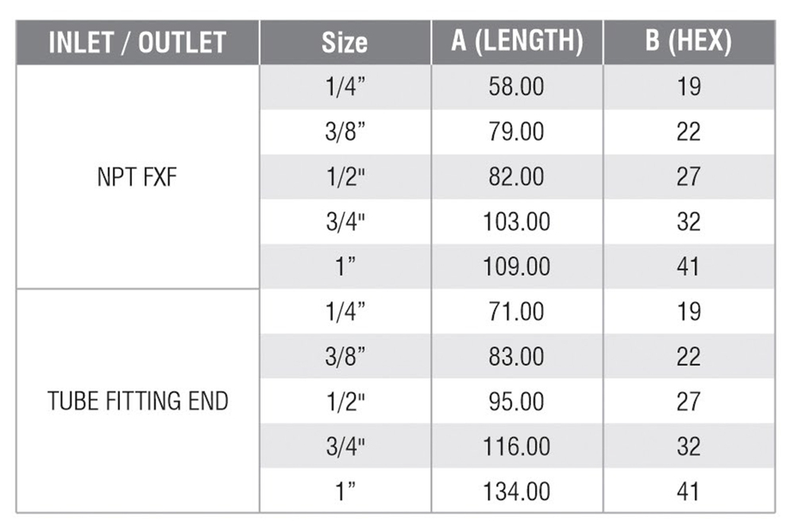Click the 71.00 length value
Image resolution: width=794 pixels, height=532 pixels.
click(x=517, y=311)
